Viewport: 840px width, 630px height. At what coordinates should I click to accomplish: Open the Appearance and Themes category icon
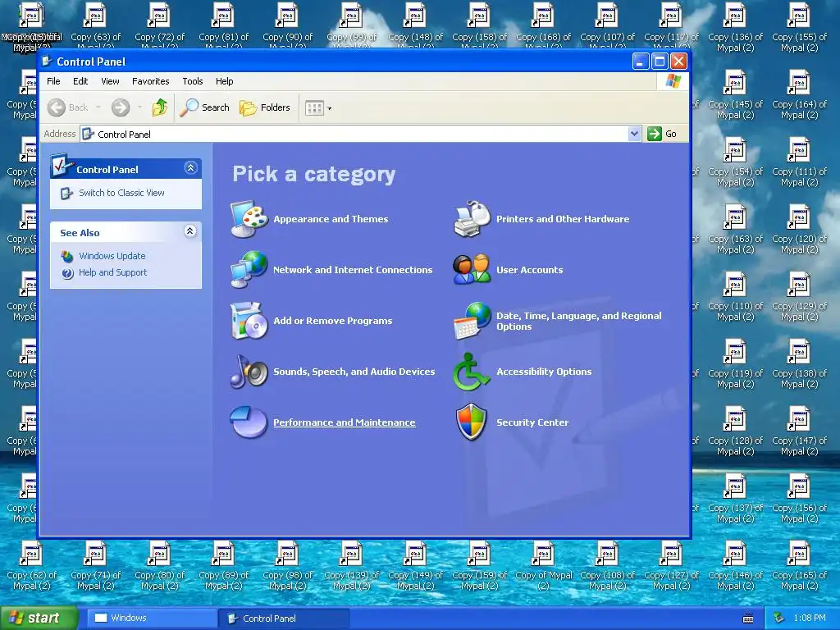249,218
